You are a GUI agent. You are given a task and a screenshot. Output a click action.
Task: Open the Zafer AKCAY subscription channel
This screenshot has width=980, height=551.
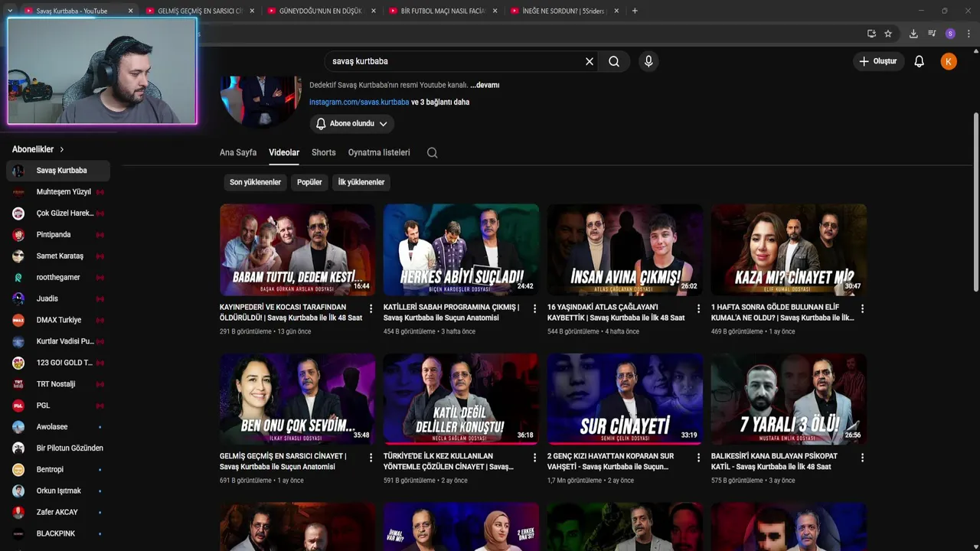(x=58, y=512)
